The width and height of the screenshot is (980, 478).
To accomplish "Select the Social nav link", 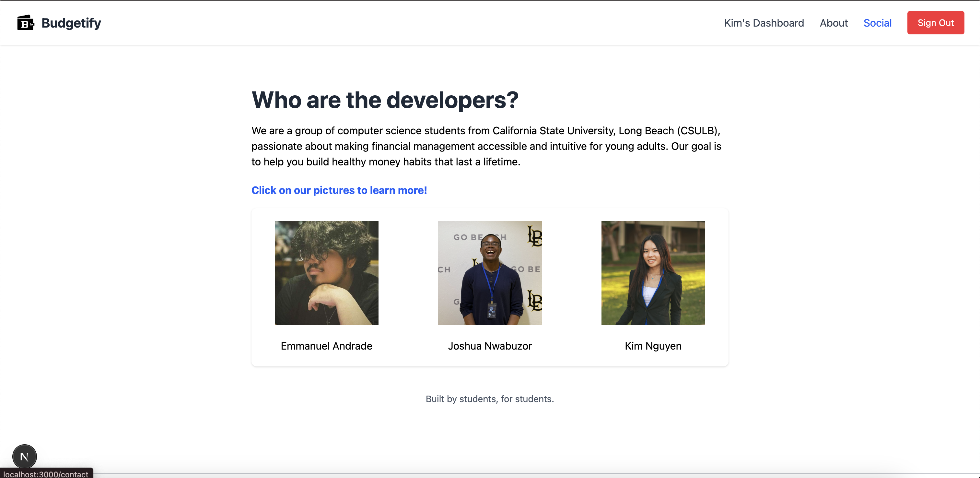I will 877,23.
